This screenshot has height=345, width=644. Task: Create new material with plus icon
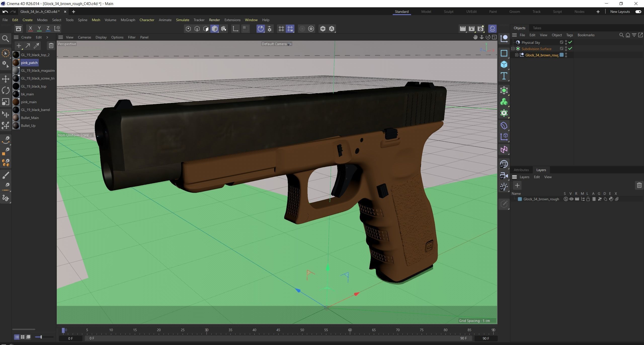tap(19, 46)
